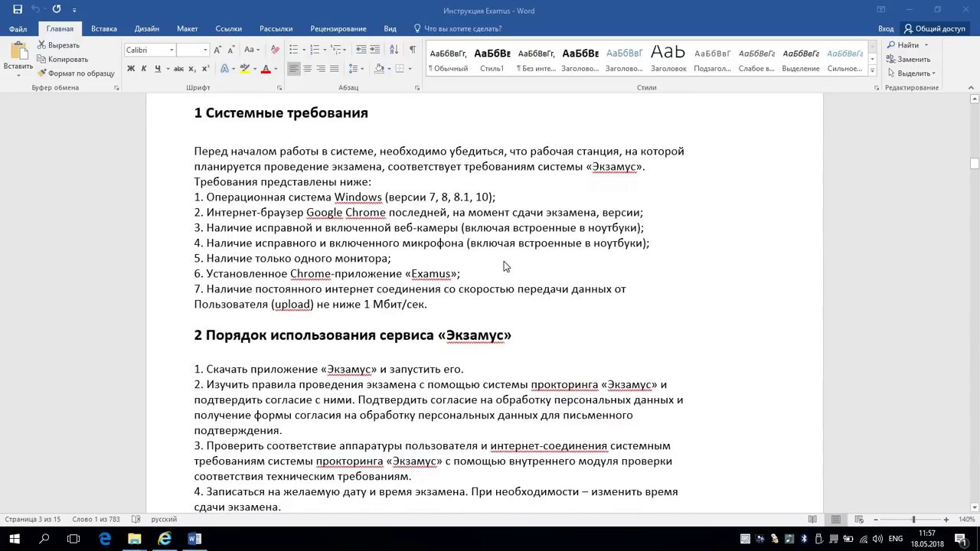The height and width of the screenshot is (551, 980).
Task: Open Windows Start menu
Action: tap(15, 539)
